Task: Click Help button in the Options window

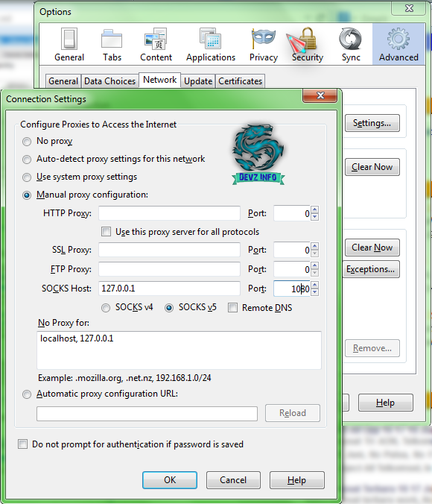Action: [x=385, y=403]
